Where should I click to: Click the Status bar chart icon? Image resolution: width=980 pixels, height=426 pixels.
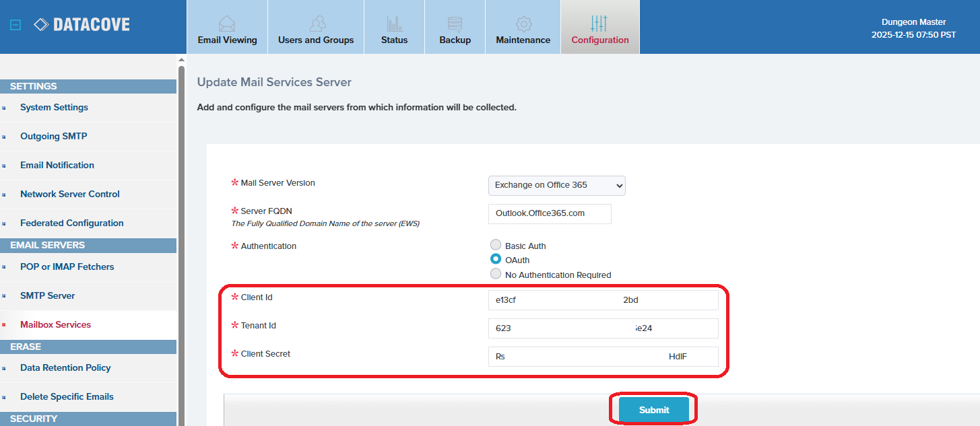point(394,24)
